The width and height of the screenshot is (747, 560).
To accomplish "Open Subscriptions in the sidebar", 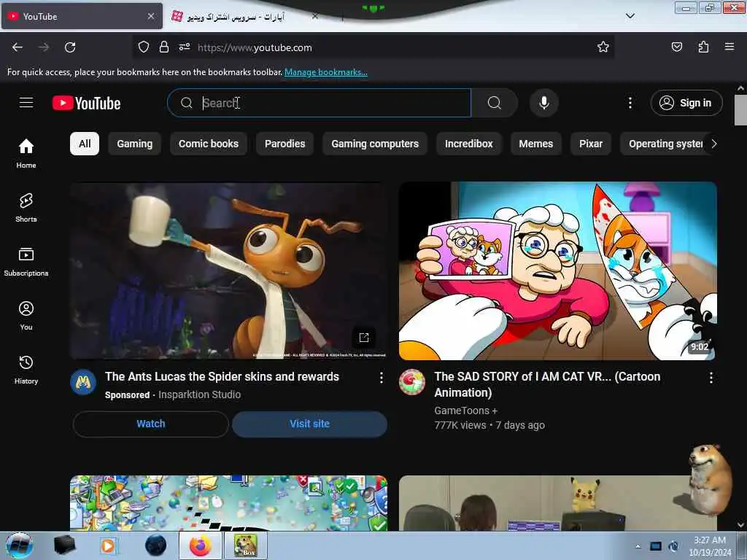I will tap(26, 262).
